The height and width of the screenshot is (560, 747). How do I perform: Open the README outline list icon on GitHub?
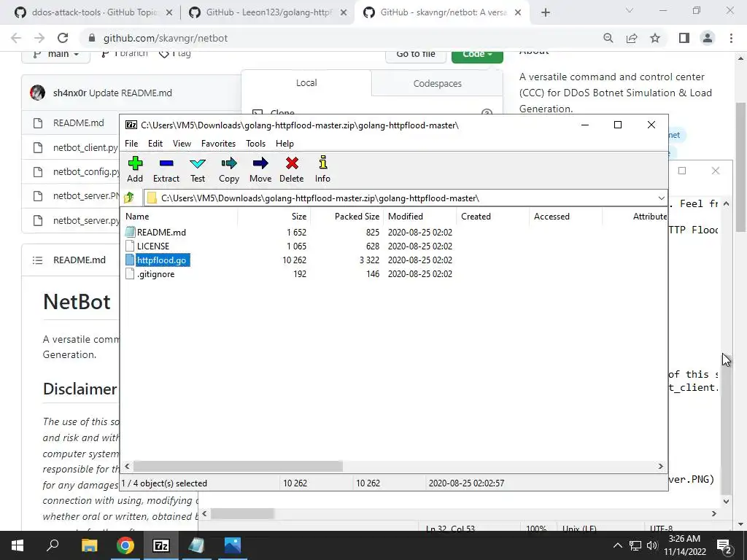[x=37, y=260]
